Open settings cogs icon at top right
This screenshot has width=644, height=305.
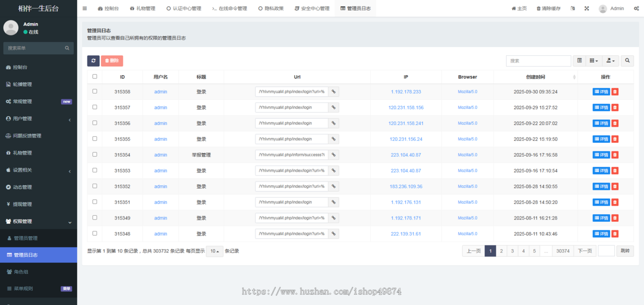635,9
